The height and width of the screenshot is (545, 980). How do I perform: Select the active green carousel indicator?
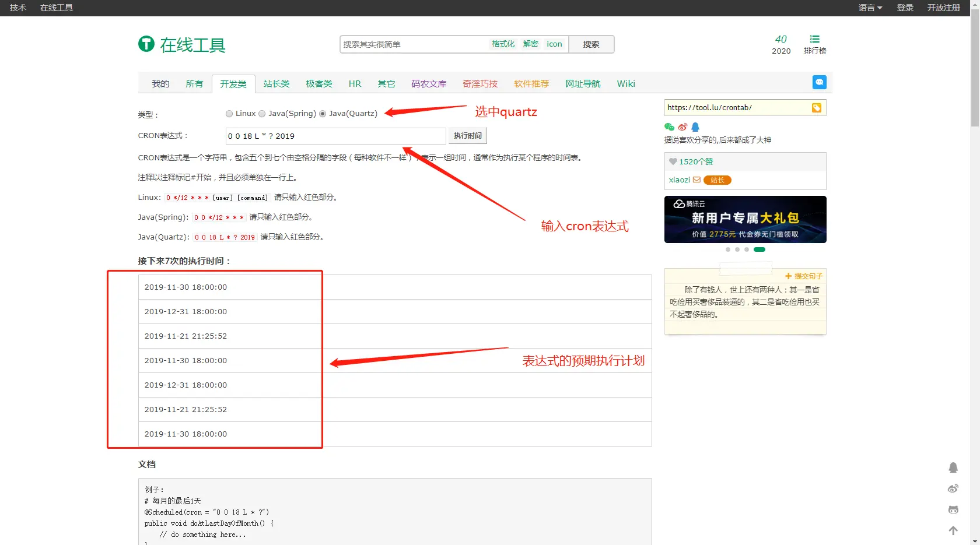pos(759,249)
